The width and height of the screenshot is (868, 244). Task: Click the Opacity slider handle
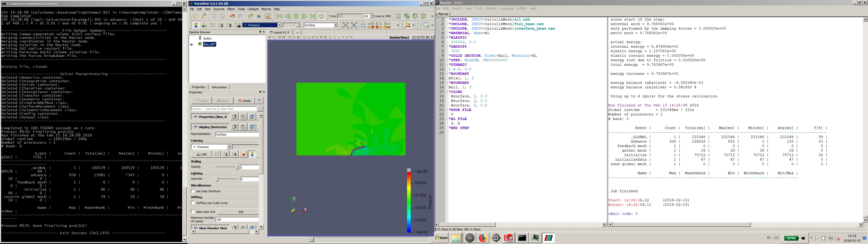237,167
